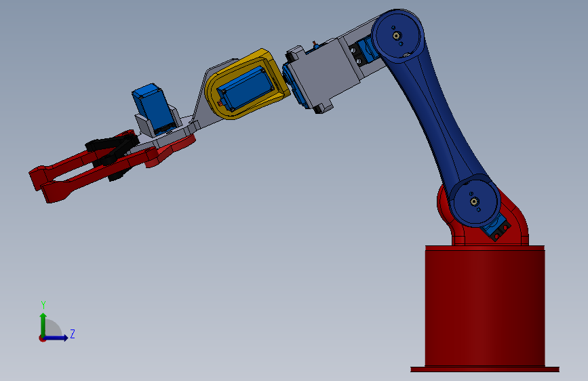Select the blue servo inside the yellow bracket
This screenshot has width=588, height=381.
pos(246,89)
